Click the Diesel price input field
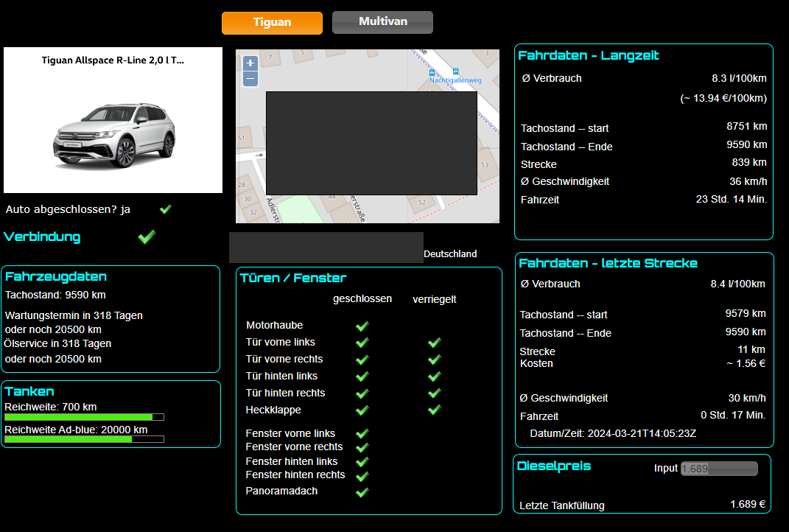Screen dimensions: 789x532 coord(718,469)
